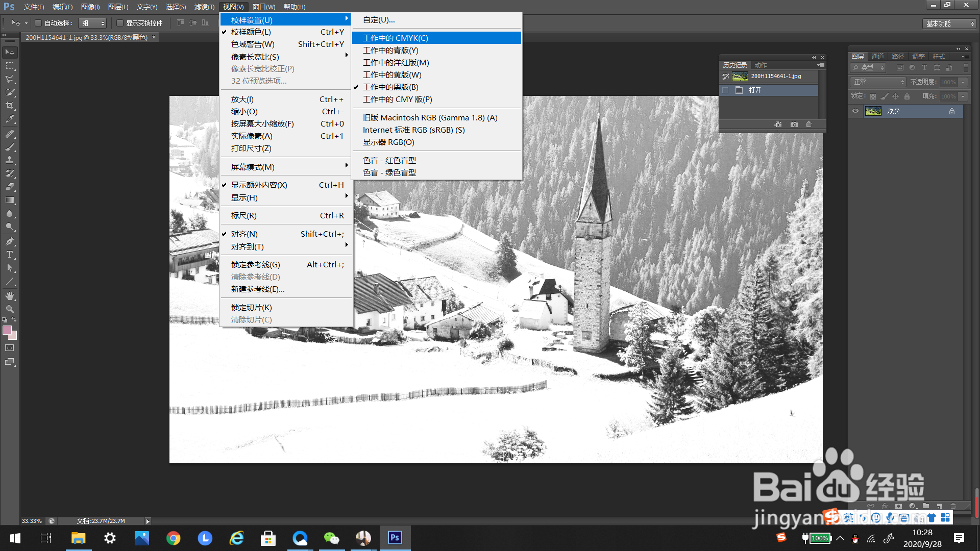Enable the 自动选择 checkbox
Image resolution: width=980 pixels, height=551 pixels.
pos(38,23)
